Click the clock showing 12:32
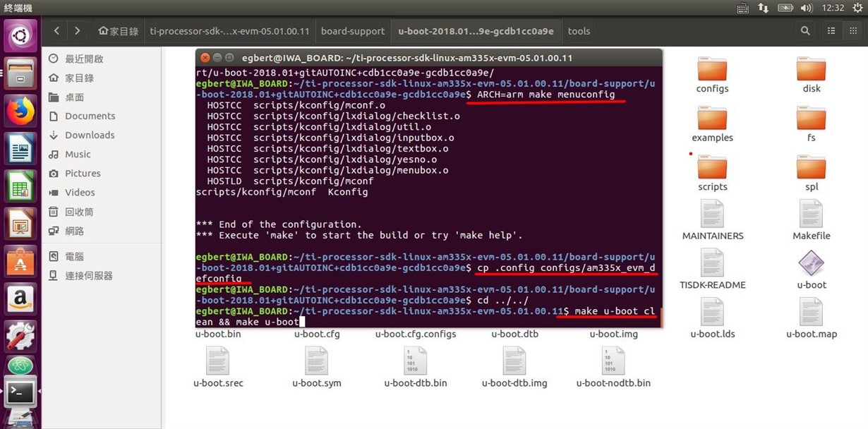868x429 pixels. tap(833, 8)
